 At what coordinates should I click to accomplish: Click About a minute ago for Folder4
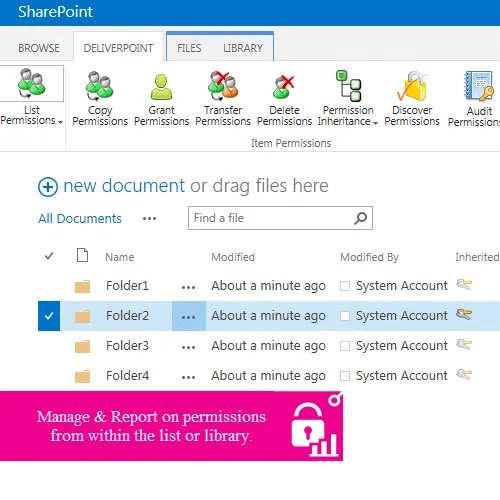268,376
